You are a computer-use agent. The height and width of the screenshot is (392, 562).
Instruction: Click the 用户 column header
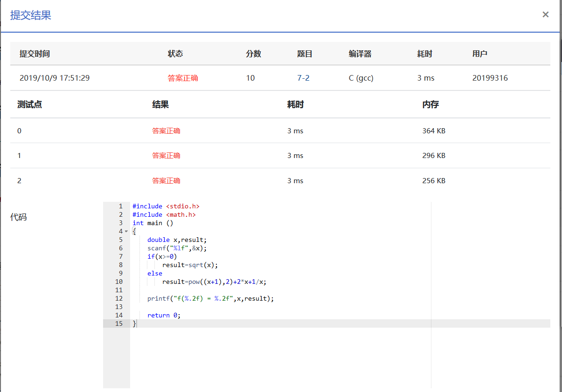coord(480,54)
